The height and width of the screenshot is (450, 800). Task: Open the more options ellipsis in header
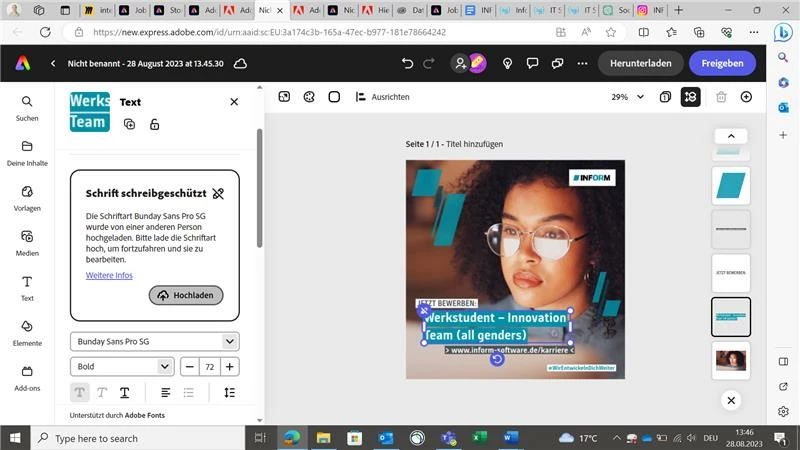click(582, 63)
